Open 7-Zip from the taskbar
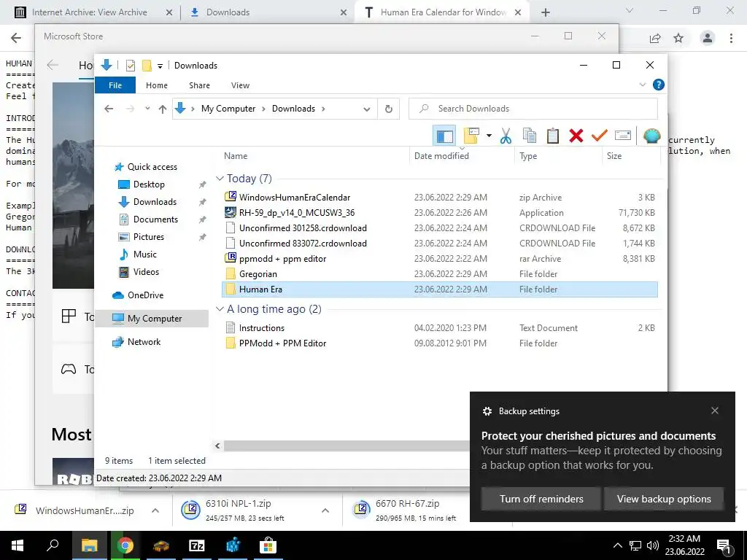This screenshot has width=747, height=560. coord(197,545)
